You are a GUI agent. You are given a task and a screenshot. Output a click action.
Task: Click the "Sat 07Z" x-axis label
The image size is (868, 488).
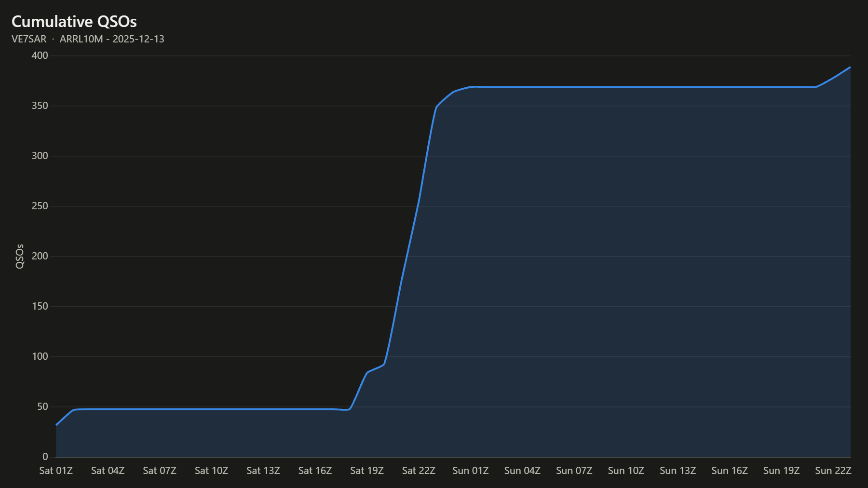[160, 471]
